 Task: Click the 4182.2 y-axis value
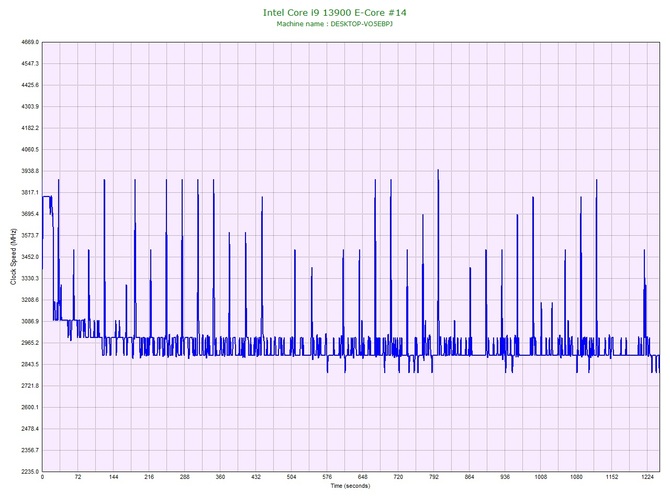click(x=30, y=128)
